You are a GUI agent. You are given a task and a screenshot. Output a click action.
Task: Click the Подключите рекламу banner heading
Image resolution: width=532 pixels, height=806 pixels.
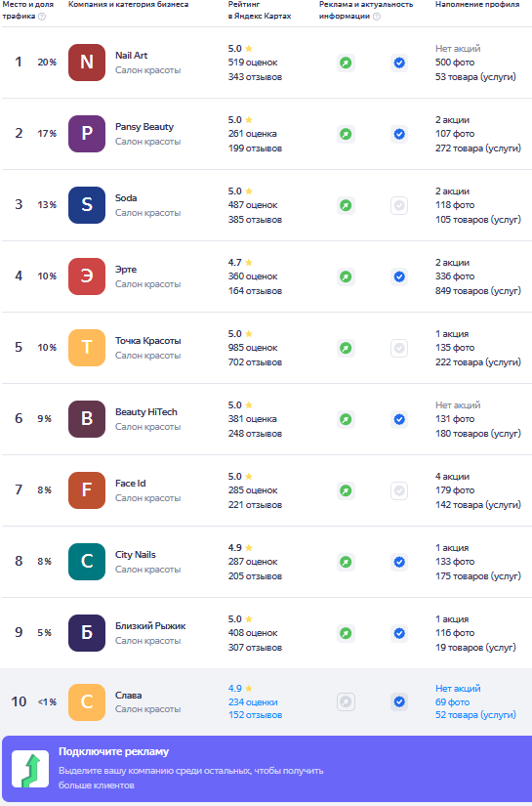click(113, 751)
